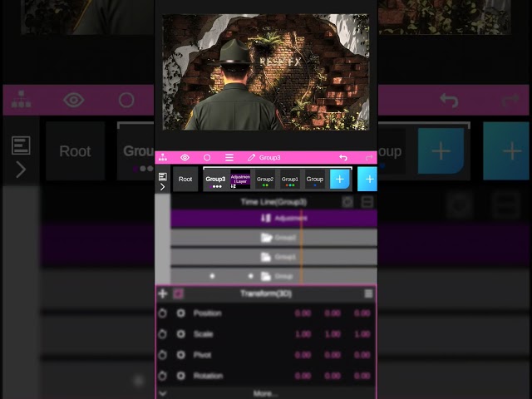Select the Root node tile

(x=185, y=180)
